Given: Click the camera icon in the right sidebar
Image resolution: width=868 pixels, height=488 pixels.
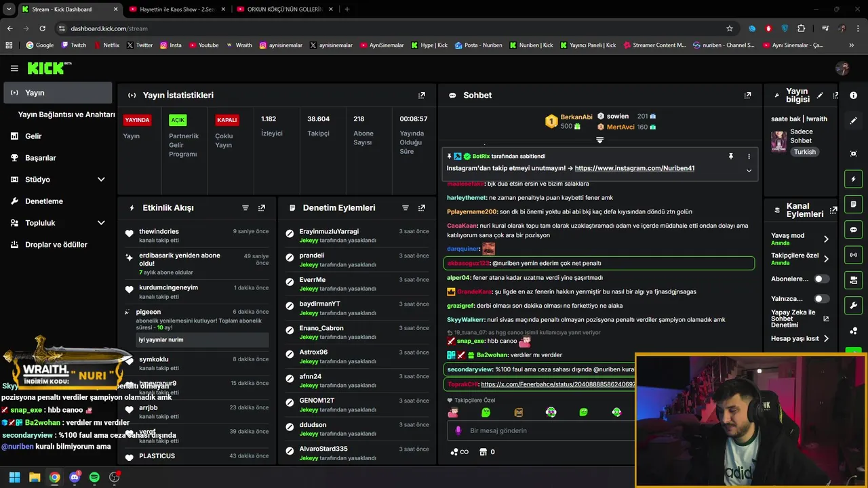Looking at the screenshot, I should pos(853,280).
